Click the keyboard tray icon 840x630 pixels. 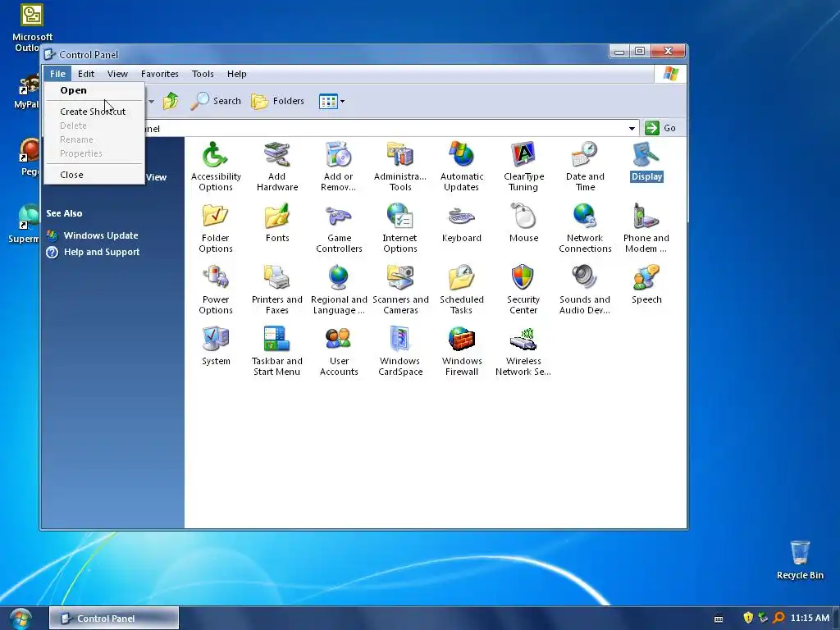tap(719, 619)
